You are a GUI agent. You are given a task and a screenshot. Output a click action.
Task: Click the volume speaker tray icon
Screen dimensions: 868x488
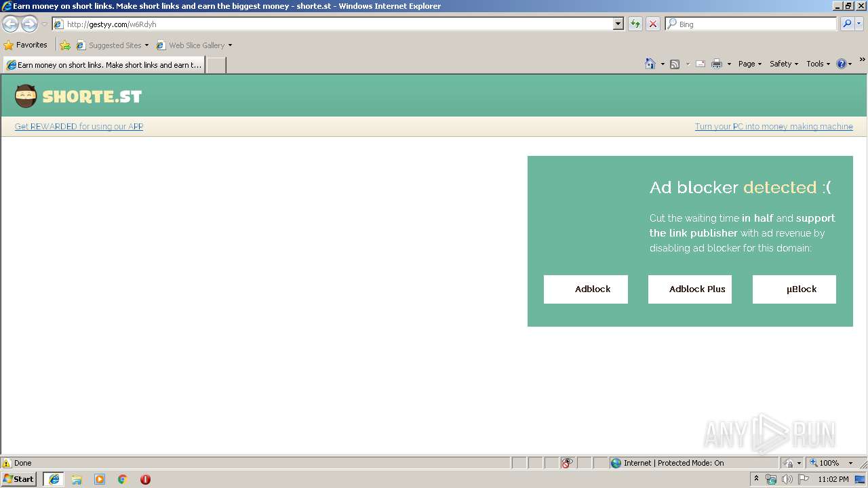787,479
